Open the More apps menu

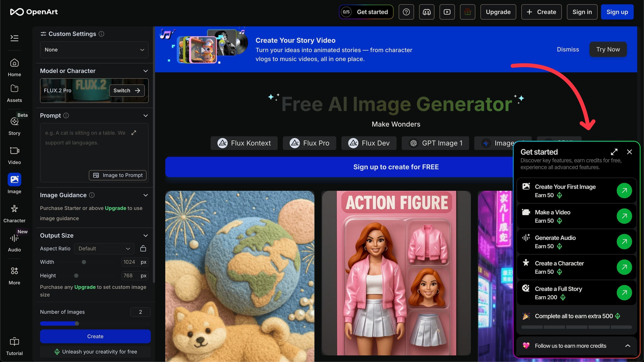[14, 276]
